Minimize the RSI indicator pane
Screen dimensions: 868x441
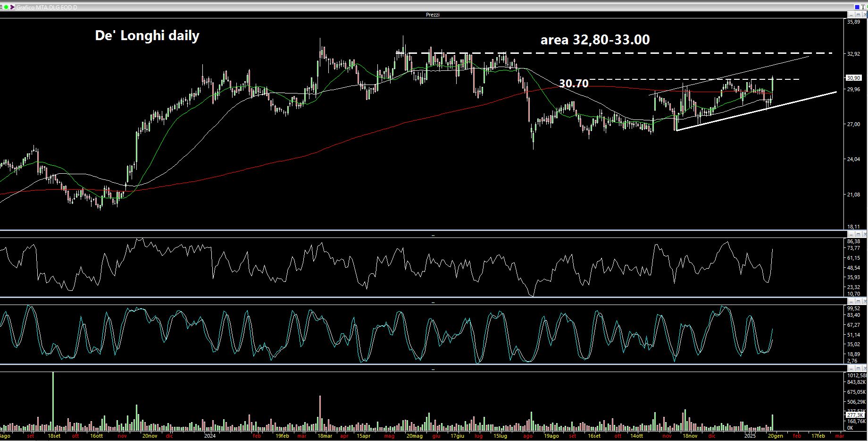click(x=851, y=234)
